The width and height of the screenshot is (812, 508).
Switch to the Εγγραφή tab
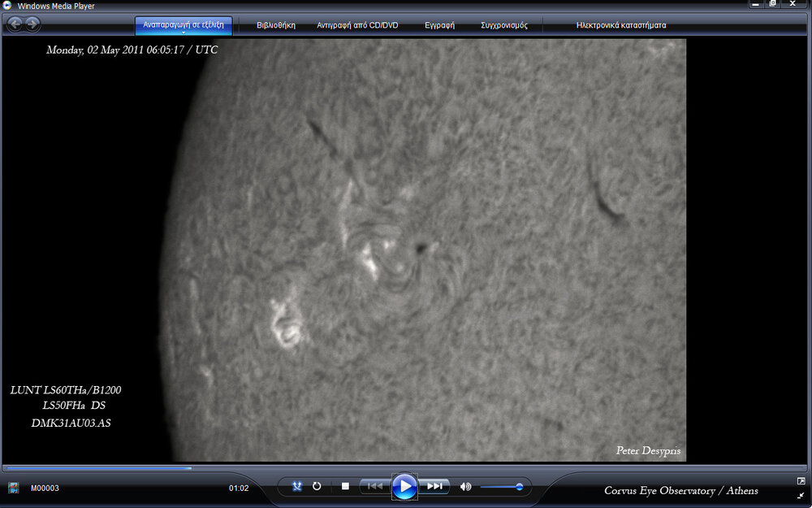[439, 25]
